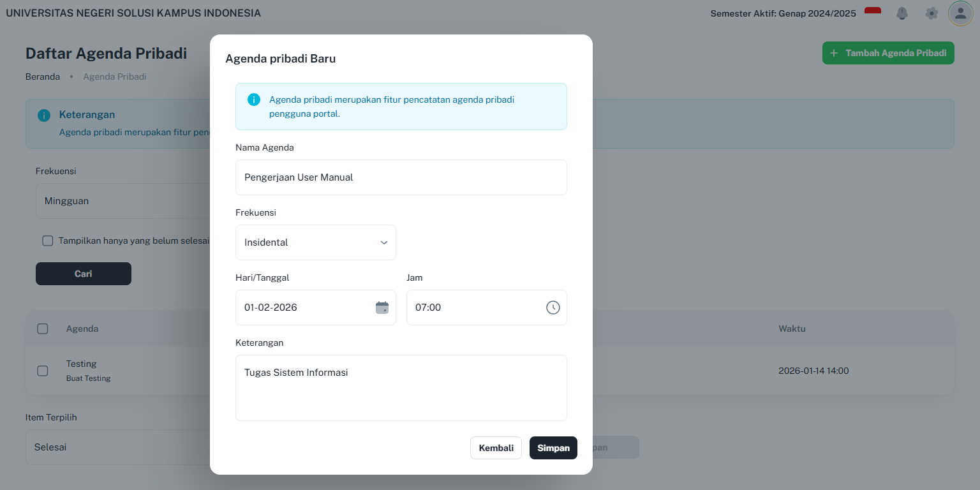Click the Nama Agenda input field
Screen dimensions: 980x490
point(401,177)
